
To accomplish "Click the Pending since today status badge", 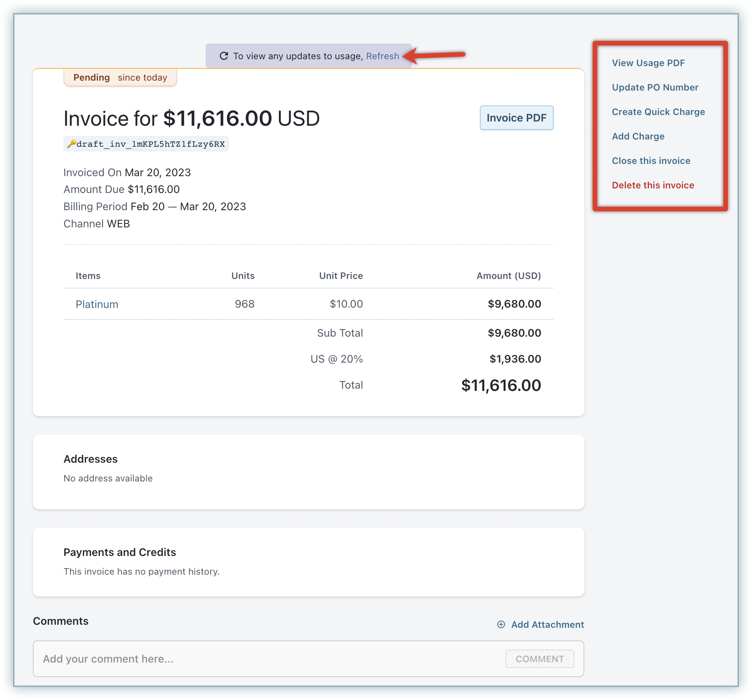I will click(120, 78).
